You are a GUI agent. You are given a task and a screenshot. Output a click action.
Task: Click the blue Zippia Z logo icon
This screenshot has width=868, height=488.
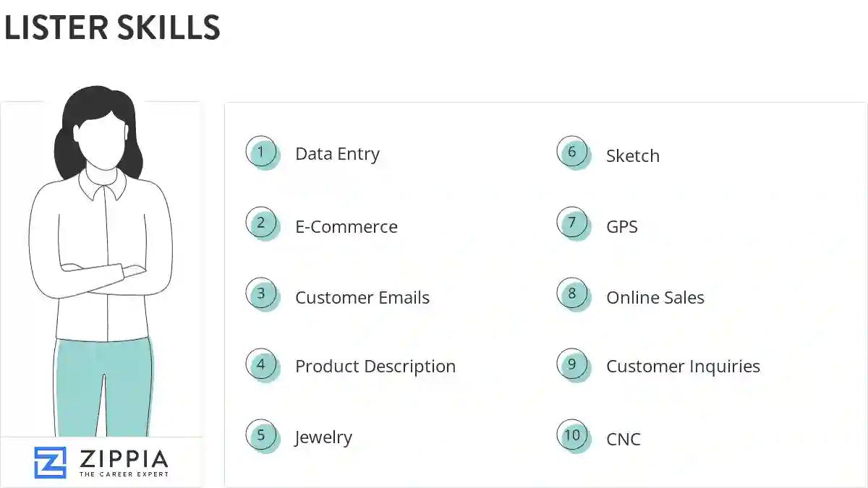[50, 462]
